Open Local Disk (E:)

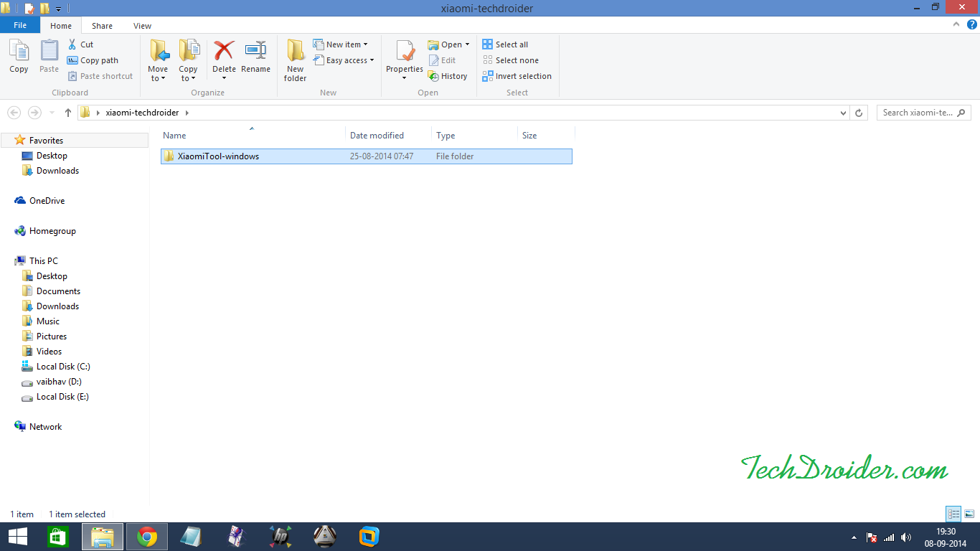pyautogui.click(x=62, y=397)
